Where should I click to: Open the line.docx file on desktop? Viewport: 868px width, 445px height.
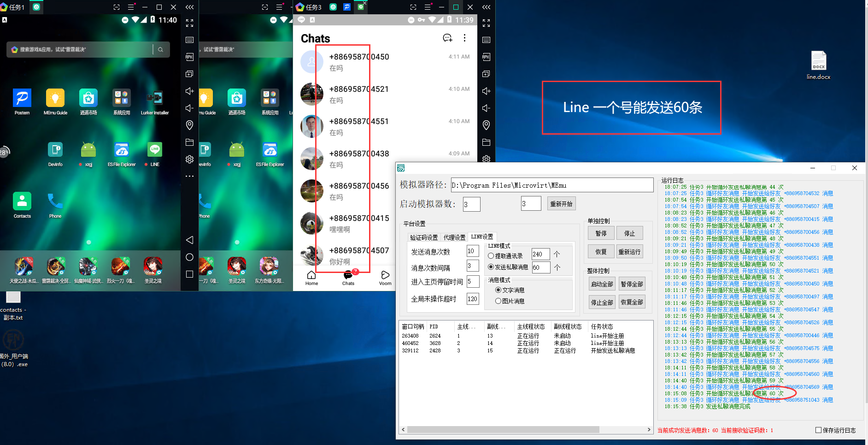pyautogui.click(x=818, y=65)
